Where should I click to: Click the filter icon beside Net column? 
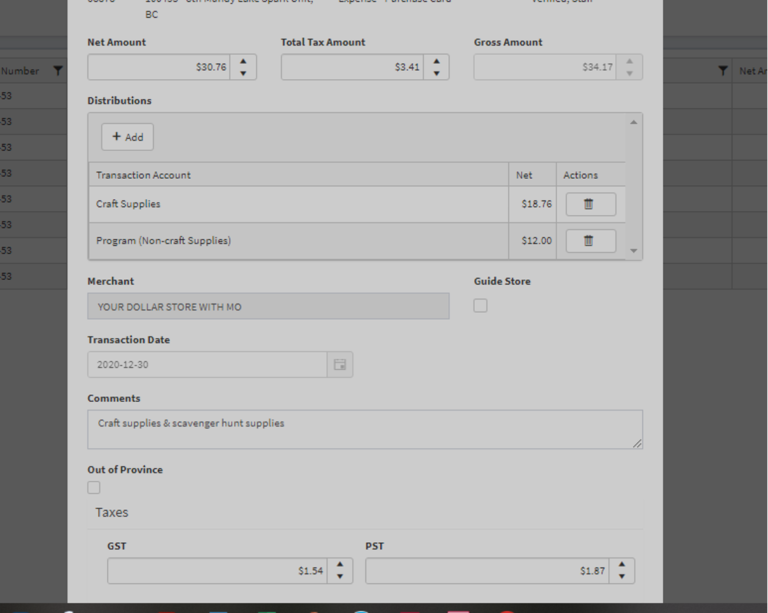tap(723, 71)
